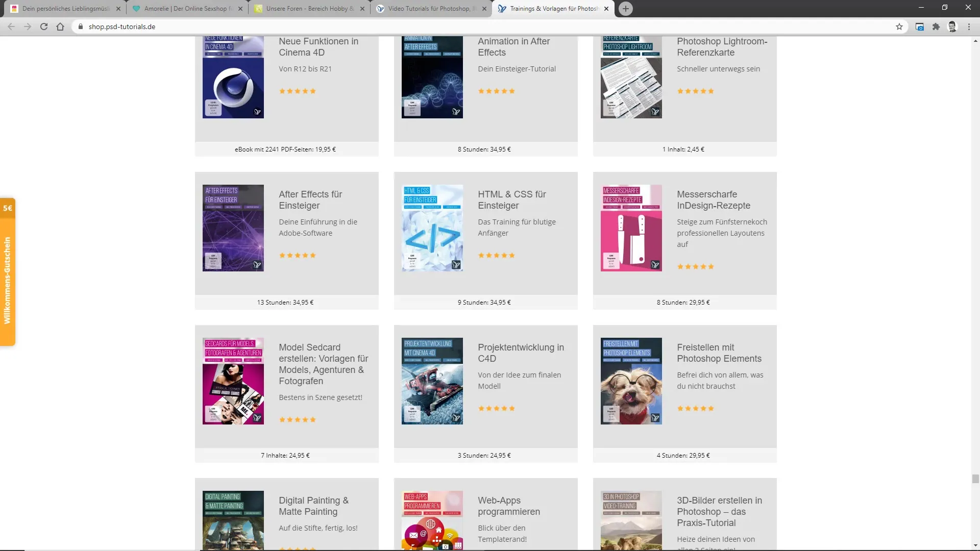Click the HTML & CSS cover image
The image size is (980, 551).
(x=432, y=228)
